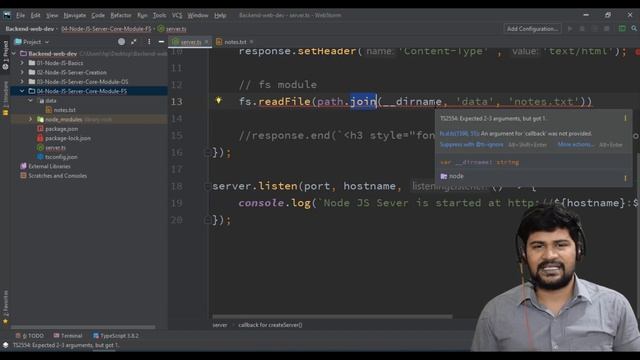The width and height of the screenshot is (640, 360).
Task: Open the Run menu
Action: [142, 15]
